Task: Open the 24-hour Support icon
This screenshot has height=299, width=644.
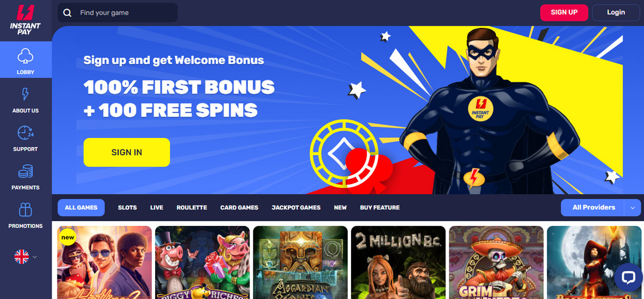Action: point(25,133)
